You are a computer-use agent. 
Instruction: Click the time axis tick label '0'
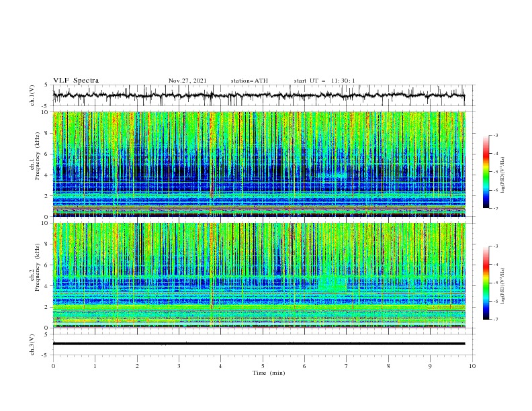pyautogui.click(x=53, y=366)
